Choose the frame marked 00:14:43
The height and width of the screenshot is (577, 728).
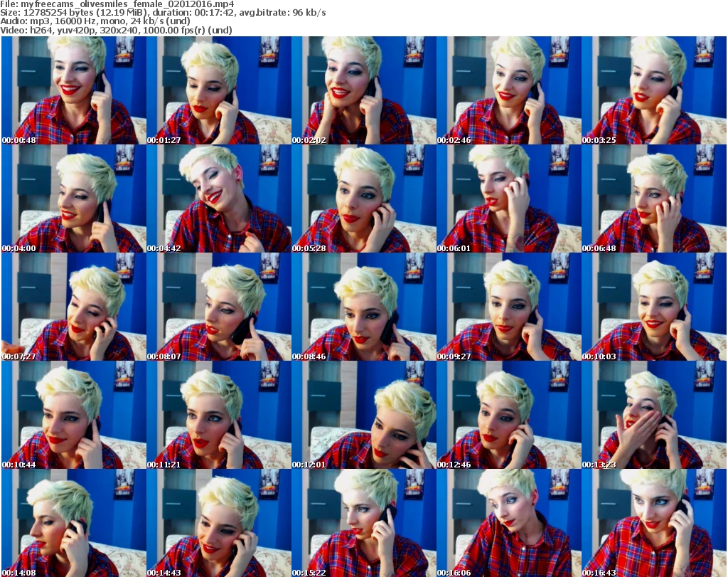tap(219, 523)
